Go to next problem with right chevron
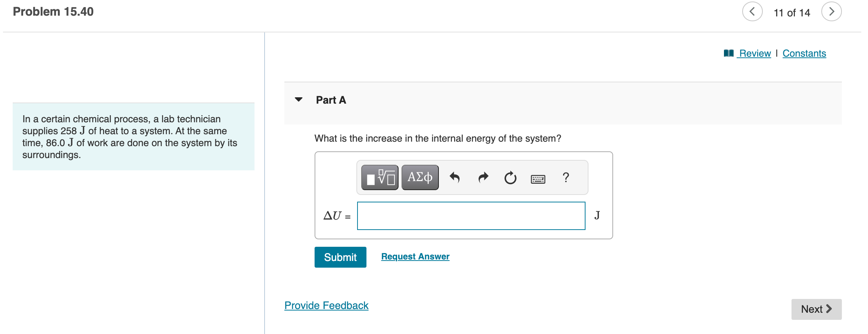 (x=832, y=12)
